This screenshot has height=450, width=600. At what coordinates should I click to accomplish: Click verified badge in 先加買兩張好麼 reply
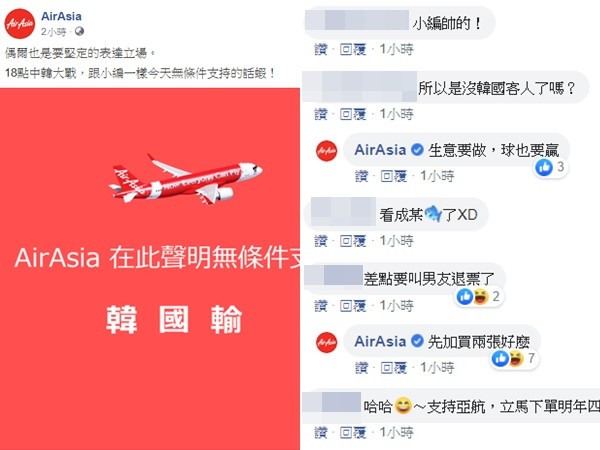[417, 341]
